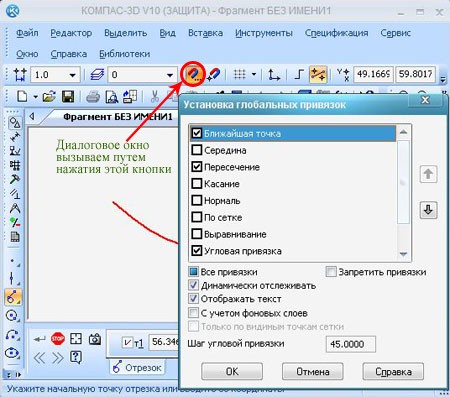Enable С учетом фоновых слоев checkbox
This screenshot has height=397, width=450.
click(193, 313)
